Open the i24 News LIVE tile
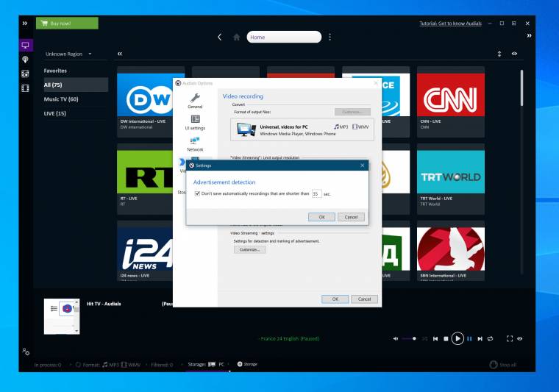The width and height of the screenshot is (559, 392). coord(145,251)
